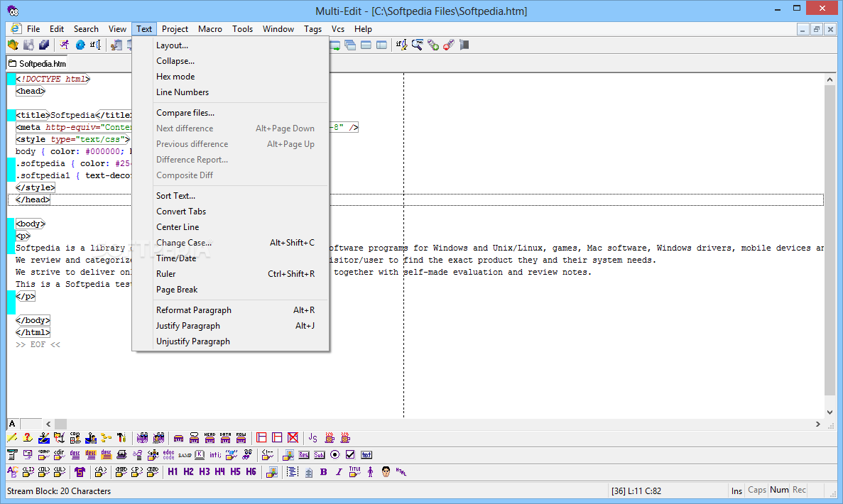Insert the HEAD table header icon

[210, 438]
